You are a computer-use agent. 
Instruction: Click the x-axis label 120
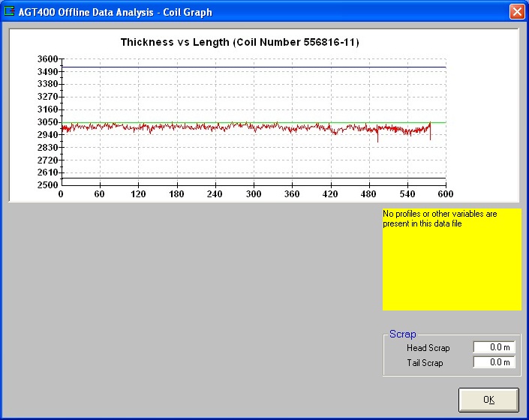coord(138,194)
